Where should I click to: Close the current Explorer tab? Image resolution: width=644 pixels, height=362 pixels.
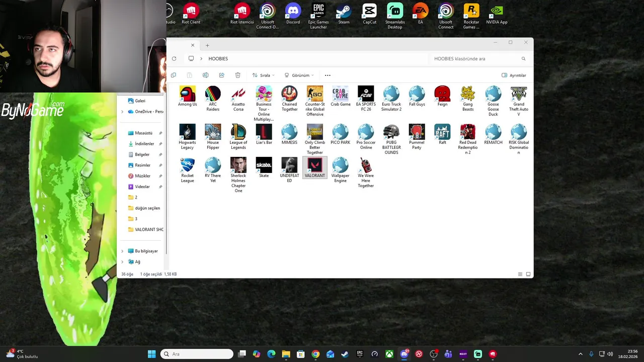[x=192, y=45]
